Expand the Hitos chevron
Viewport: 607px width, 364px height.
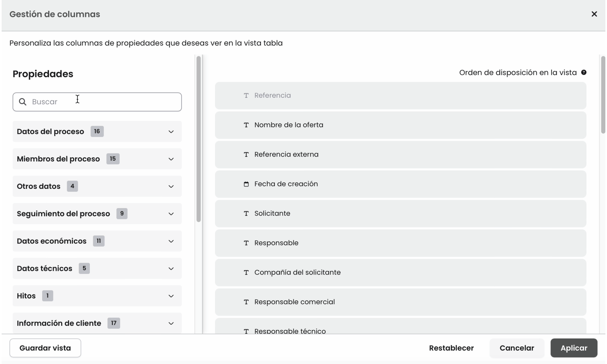[171, 296]
